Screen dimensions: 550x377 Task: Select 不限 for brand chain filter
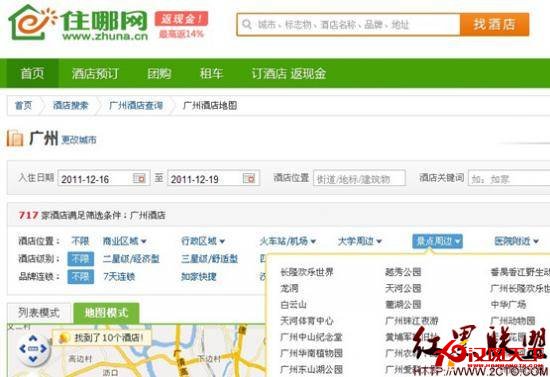(x=80, y=277)
